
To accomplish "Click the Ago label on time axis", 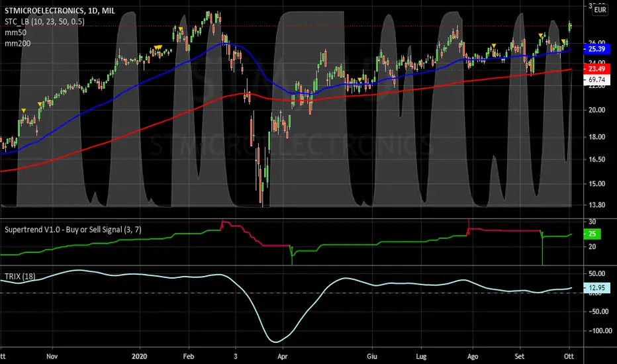I will [473, 356].
